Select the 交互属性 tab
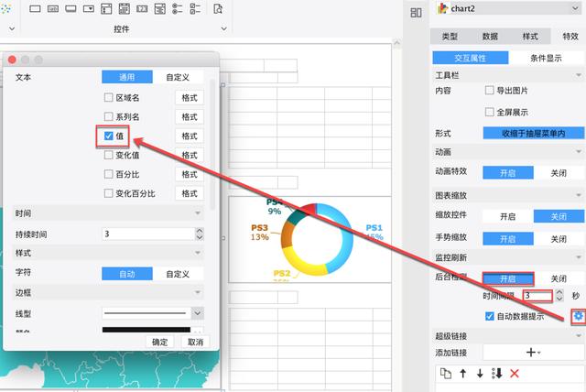Screen dimensions: 586x392 (x=470, y=58)
